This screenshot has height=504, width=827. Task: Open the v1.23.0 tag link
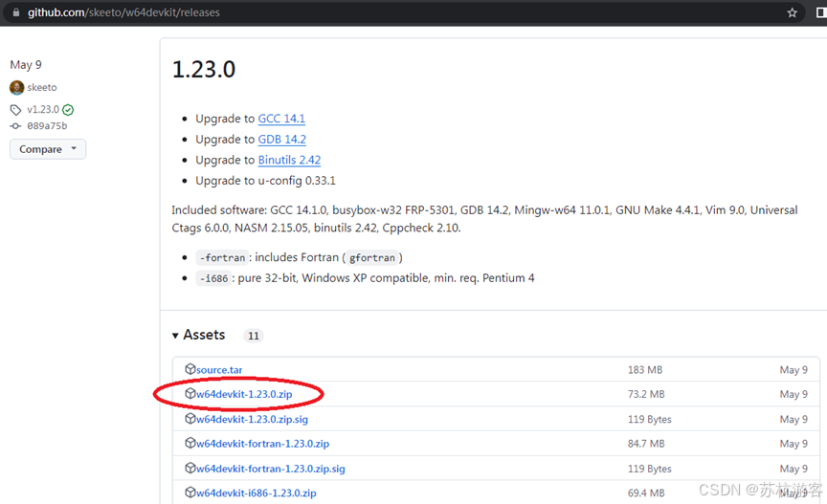(43, 110)
